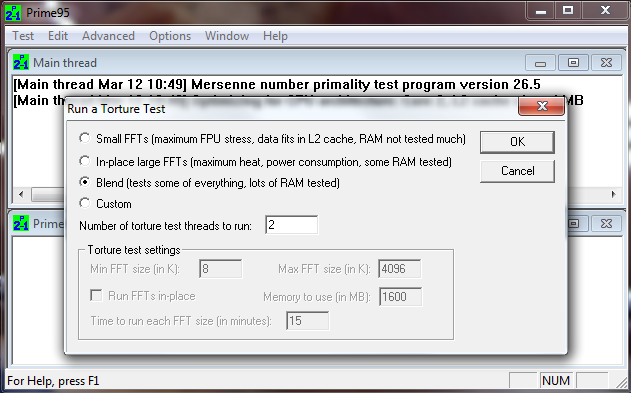Click the Memory to use field
This screenshot has width=631, height=393.
(x=400, y=297)
